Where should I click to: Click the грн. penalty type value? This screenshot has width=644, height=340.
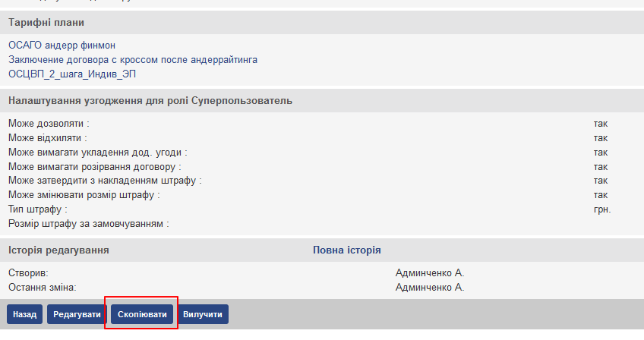coord(602,209)
